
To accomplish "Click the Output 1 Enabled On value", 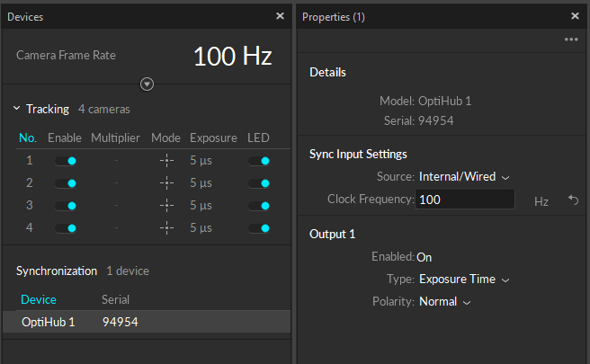I will click(x=426, y=257).
